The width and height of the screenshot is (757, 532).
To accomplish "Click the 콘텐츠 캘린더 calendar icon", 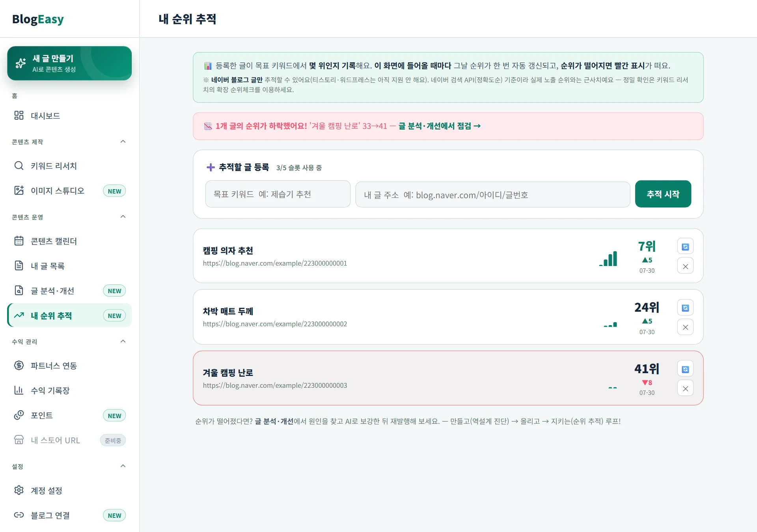I will click(x=19, y=241).
